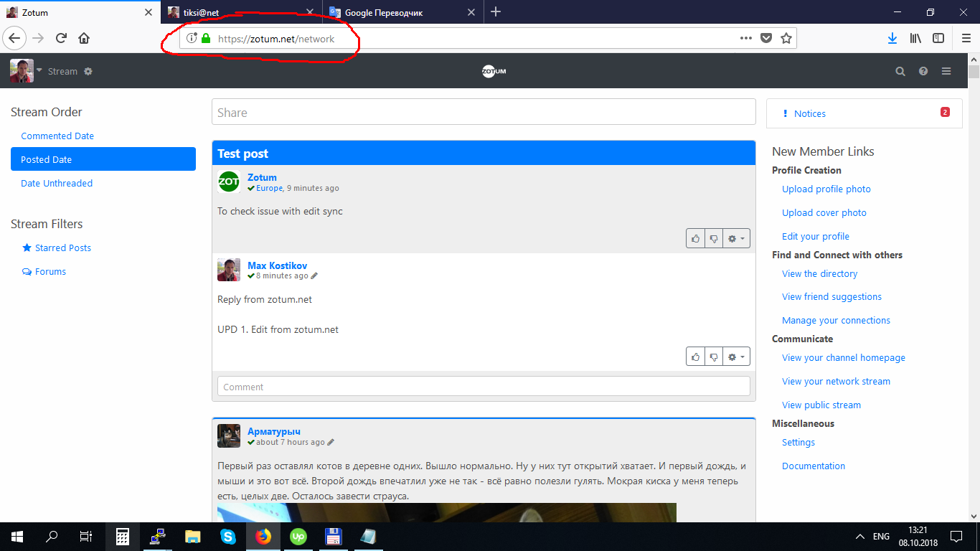Image resolution: width=980 pixels, height=551 pixels.
Task: Click the Firefox bookmark star icon
Action: pos(786,39)
